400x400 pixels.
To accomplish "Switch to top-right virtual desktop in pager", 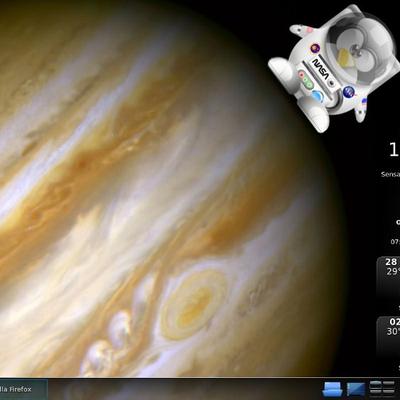I will (x=389, y=384).
